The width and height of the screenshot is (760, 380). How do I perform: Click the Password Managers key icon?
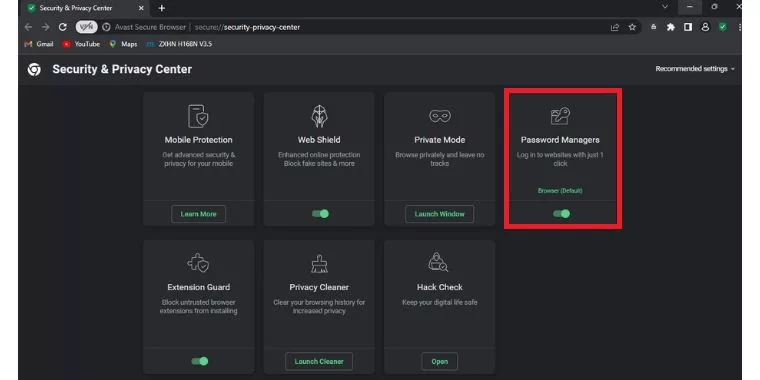(x=560, y=116)
